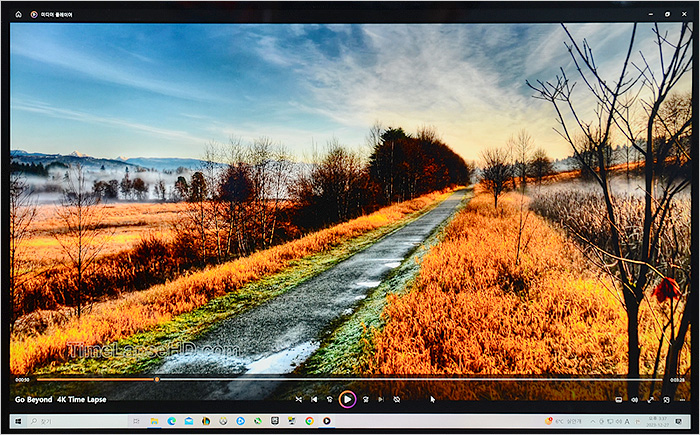Viewport: 700px width, 435px height.
Task: Open the volume control
Action: (635, 399)
